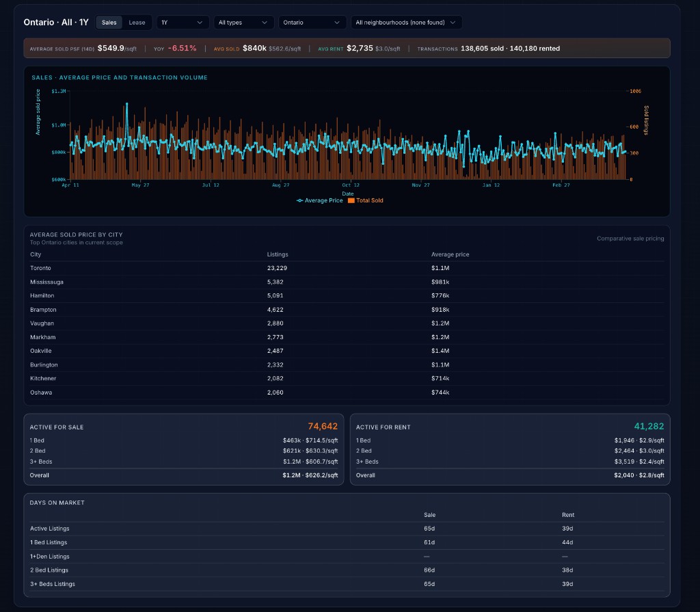Switch to the Lease toggle
700x612 pixels.
pyautogui.click(x=137, y=23)
